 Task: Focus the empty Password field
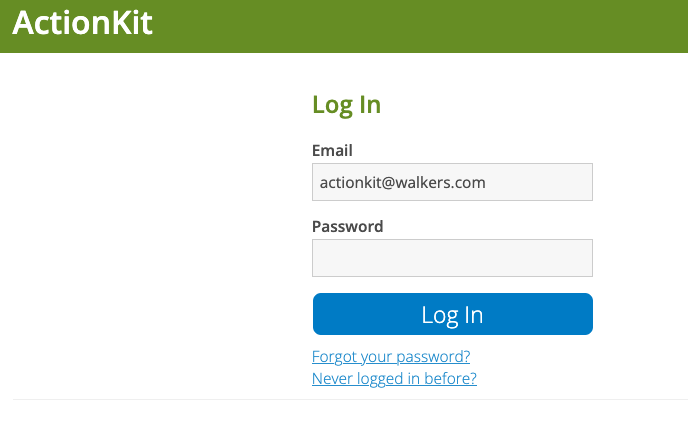click(x=452, y=258)
